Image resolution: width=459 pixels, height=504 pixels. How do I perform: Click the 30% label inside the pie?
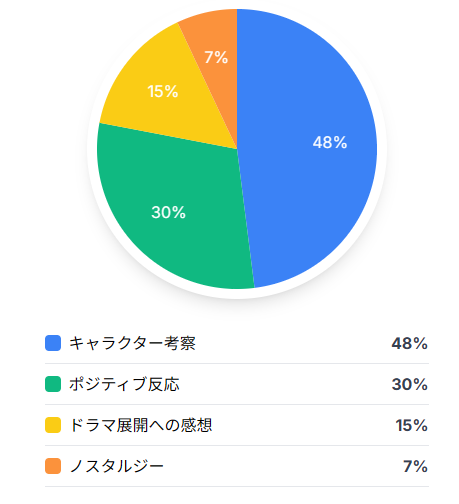pos(168,212)
